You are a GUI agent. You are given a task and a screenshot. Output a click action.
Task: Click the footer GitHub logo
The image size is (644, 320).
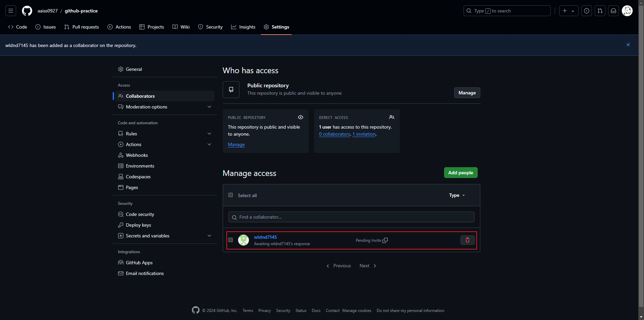[196, 310]
